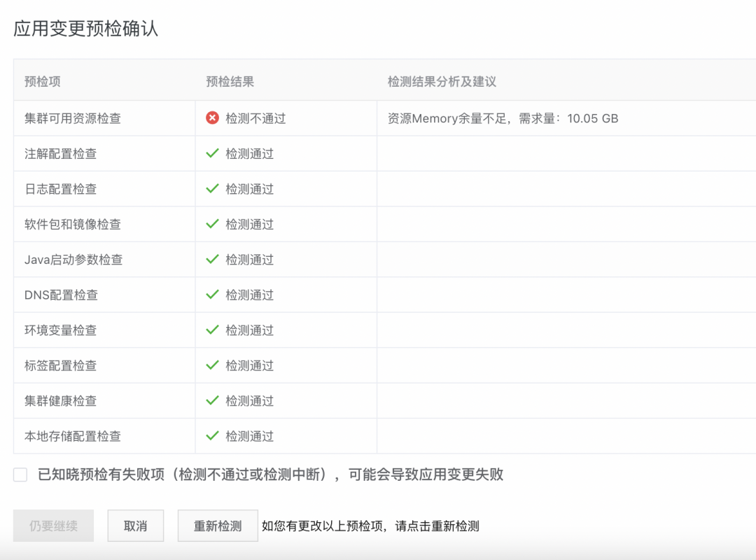Click the 检测不通过 result text
The image size is (756, 560).
coord(255,119)
